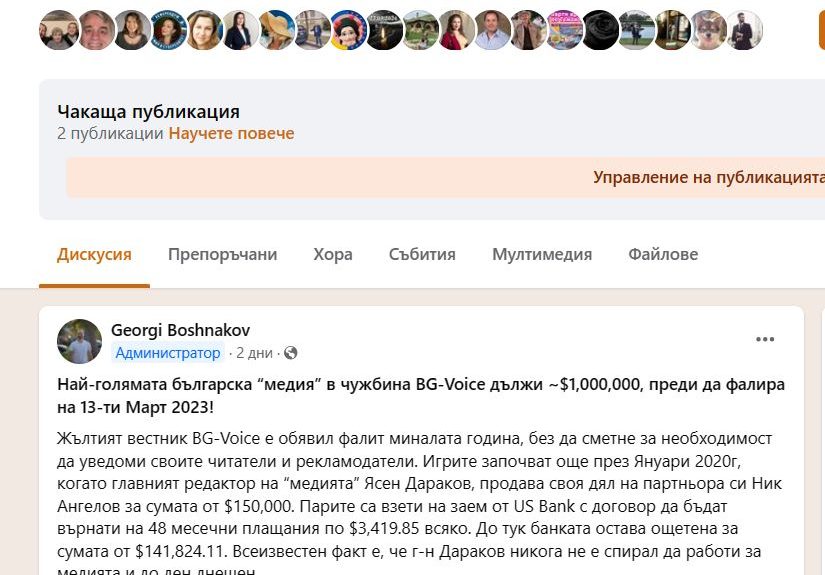Screen dimensions: 825x575
Task: Go to the Хора tab
Action: (333, 254)
